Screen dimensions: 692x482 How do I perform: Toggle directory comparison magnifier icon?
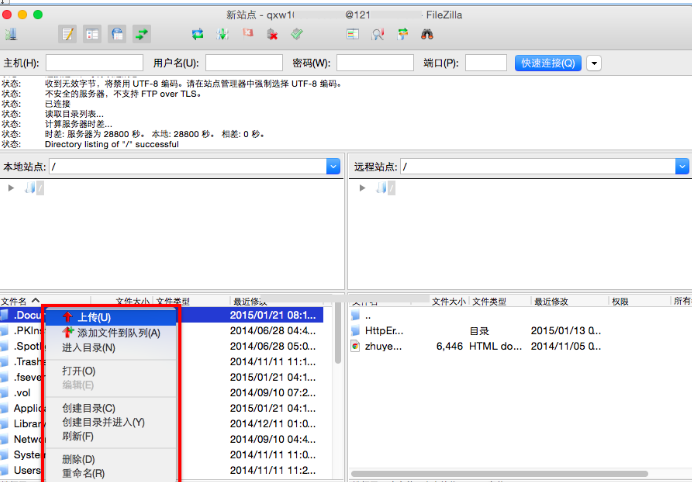click(378, 34)
